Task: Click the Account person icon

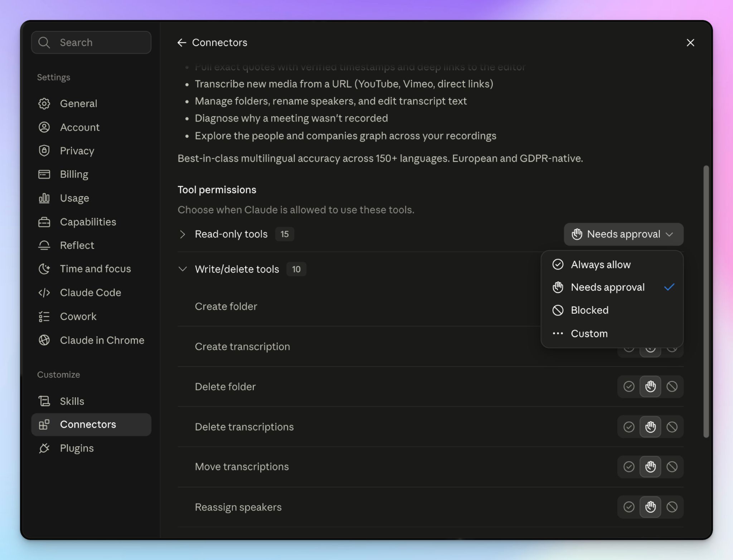Action: pyautogui.click(x=44, y=127)
